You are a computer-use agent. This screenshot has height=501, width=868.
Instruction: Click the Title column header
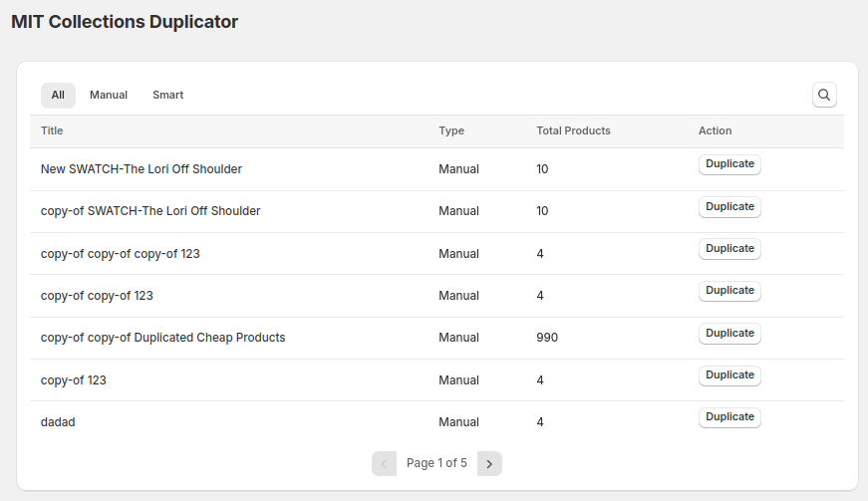(x=52, y=131)
